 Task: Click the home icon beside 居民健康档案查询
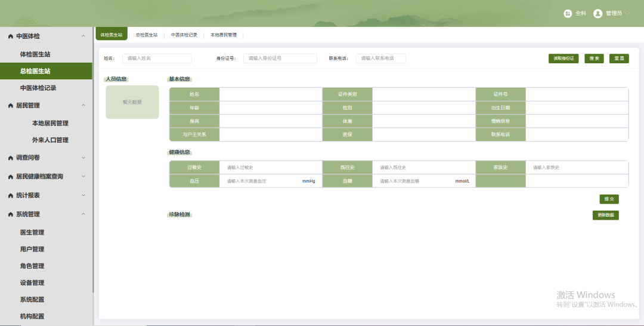click(11, 177)
